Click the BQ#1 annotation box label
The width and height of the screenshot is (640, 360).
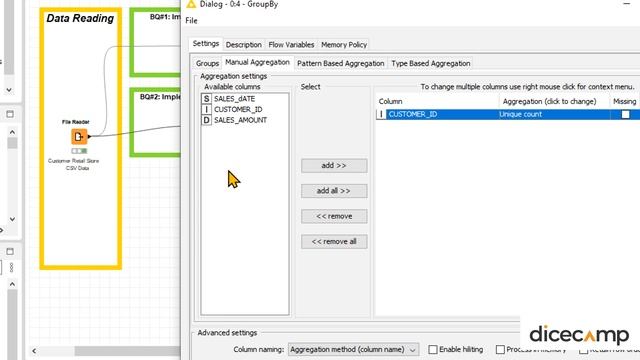coord(165,17)
